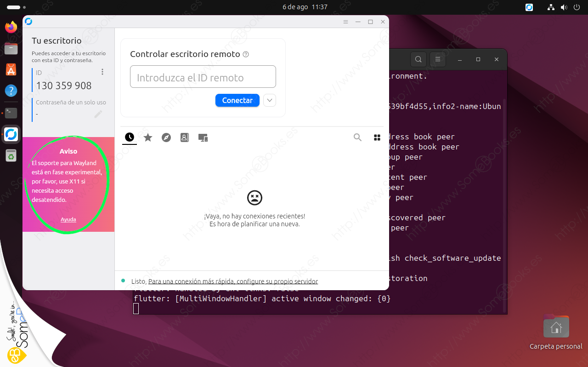Click the volume icon in the top bar

click(x=564, y=7)
